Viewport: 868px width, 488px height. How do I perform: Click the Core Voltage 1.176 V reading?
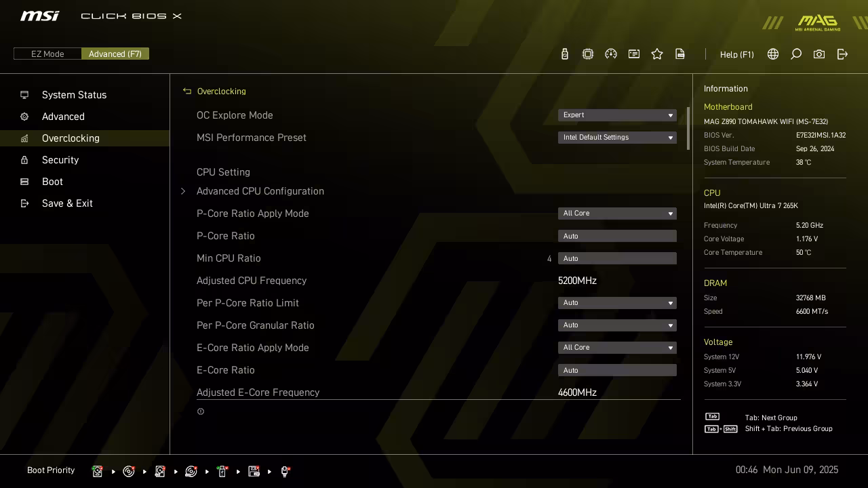pyautogui.click(x=807, y=239)
